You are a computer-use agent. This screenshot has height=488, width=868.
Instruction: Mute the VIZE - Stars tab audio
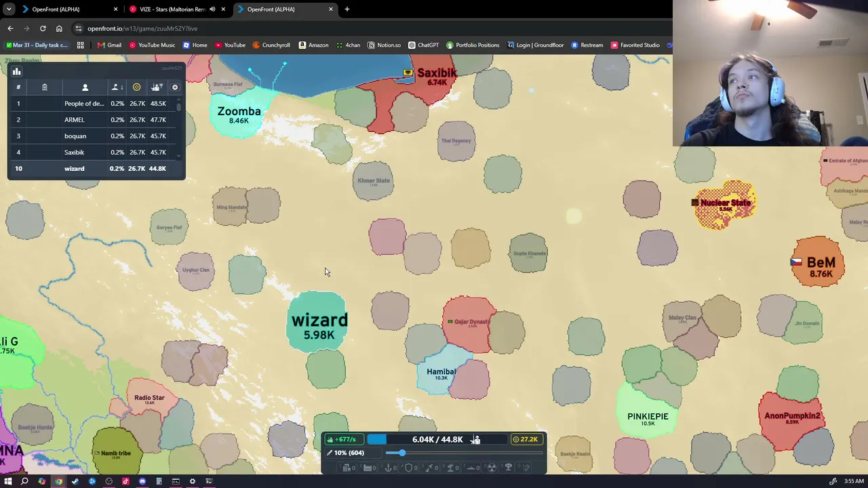(212, 9)
